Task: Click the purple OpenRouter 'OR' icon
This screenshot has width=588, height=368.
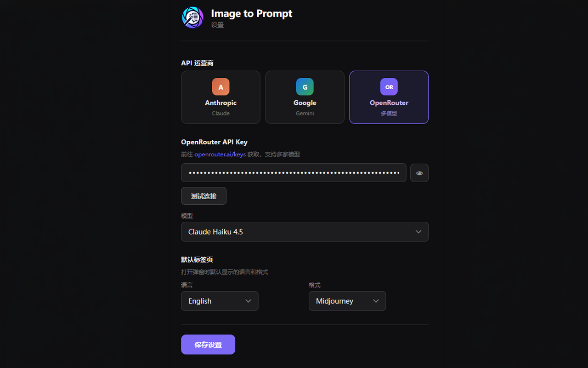Action: pos(389,87)
